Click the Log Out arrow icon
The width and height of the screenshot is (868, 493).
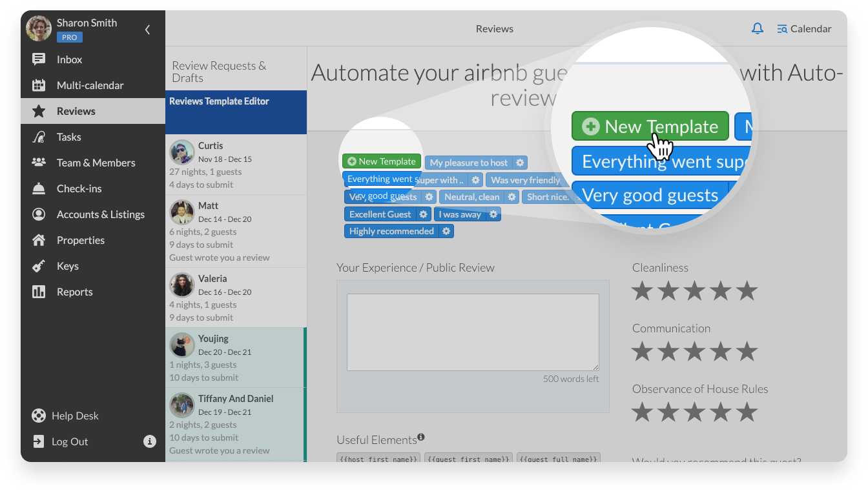39,441
